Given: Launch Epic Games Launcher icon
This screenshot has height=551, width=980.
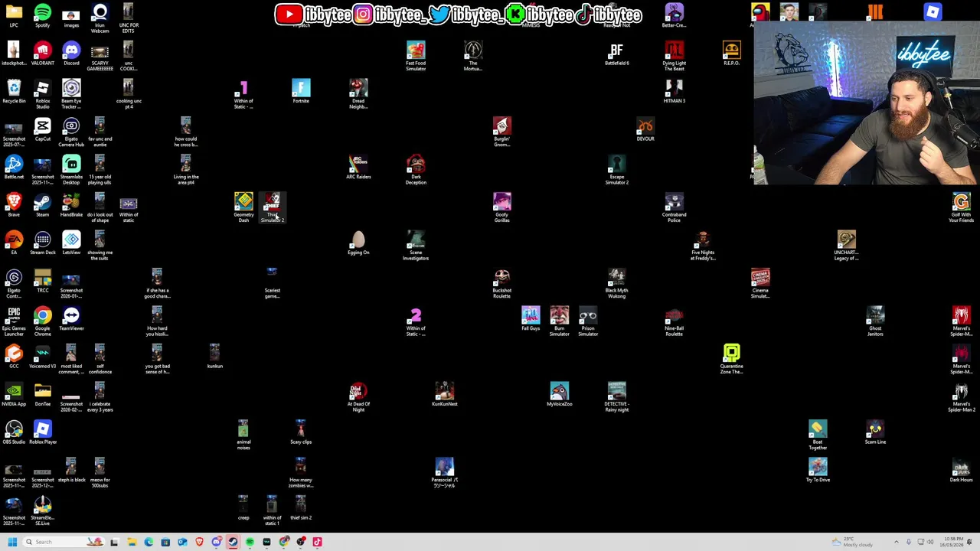Looking at the screenshot, I should point(13,322).
